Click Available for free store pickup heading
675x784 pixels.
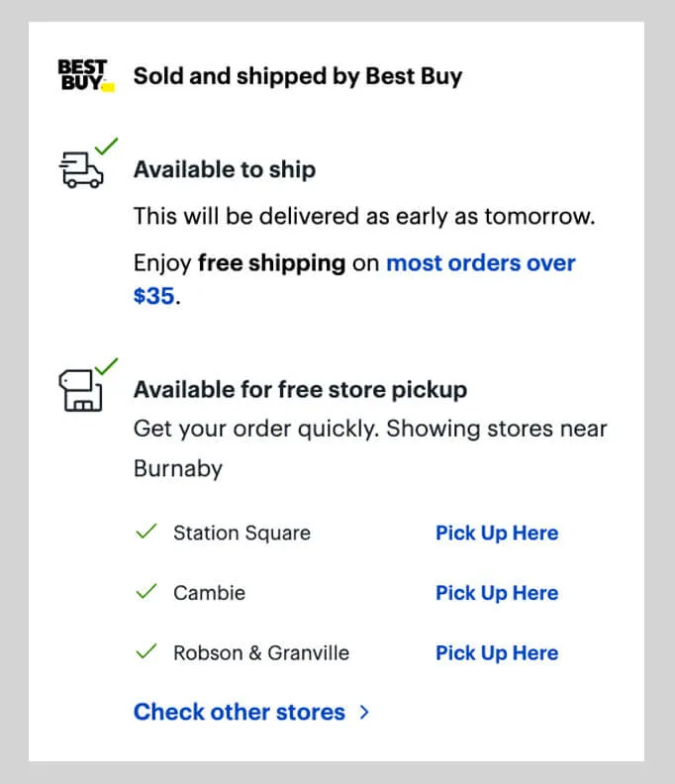pos(299,389)
